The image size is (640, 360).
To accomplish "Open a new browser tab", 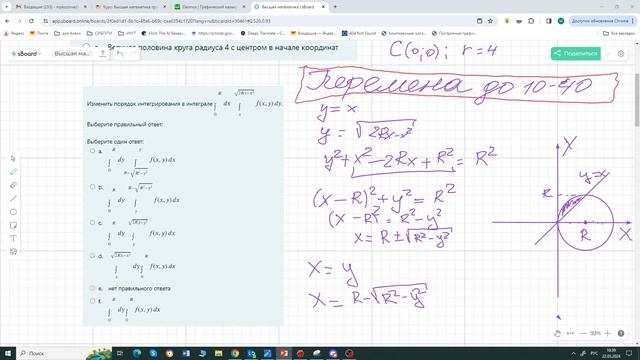I will [335, 7].
